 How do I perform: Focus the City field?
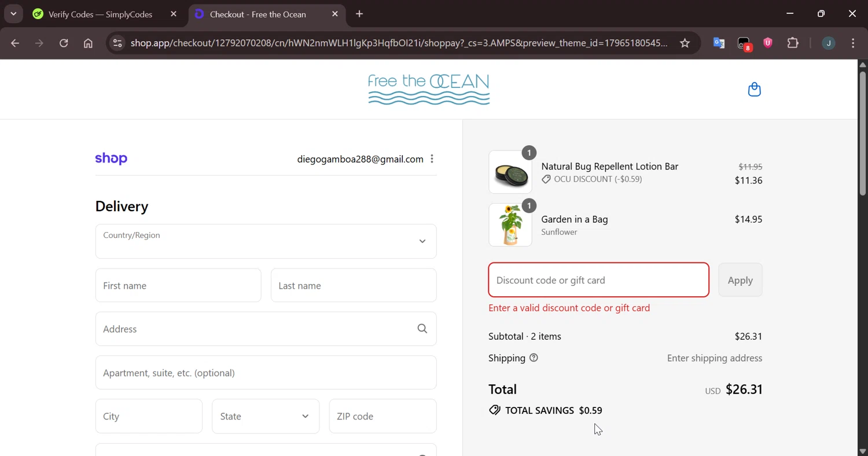click(x=149, y=416)
